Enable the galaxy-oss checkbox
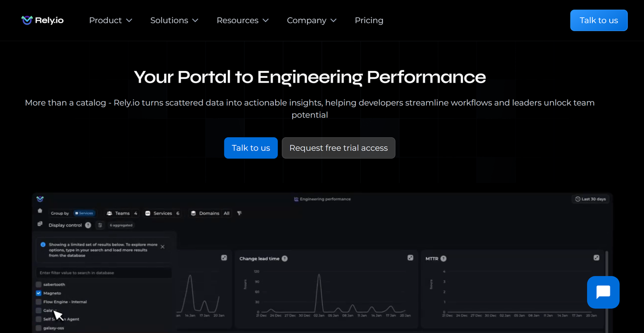Viewport: 644px width, 333px height. 39,328
